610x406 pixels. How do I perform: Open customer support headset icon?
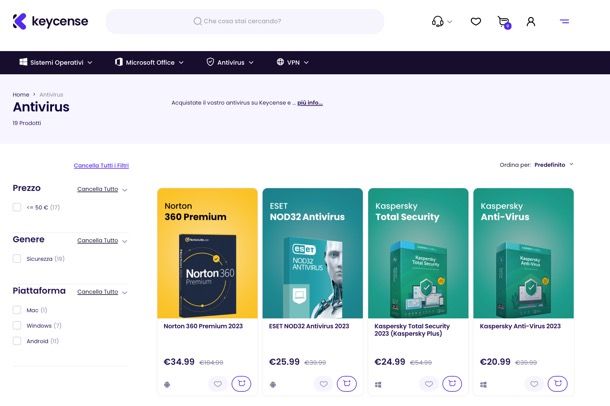(438, 21)
